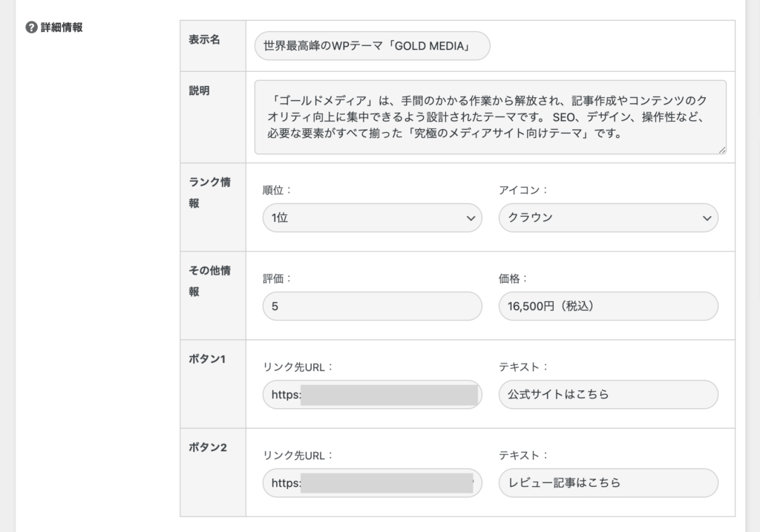Open the 順位 dropdown showing 1位
760x532 pixels.
tap(373, 217)
